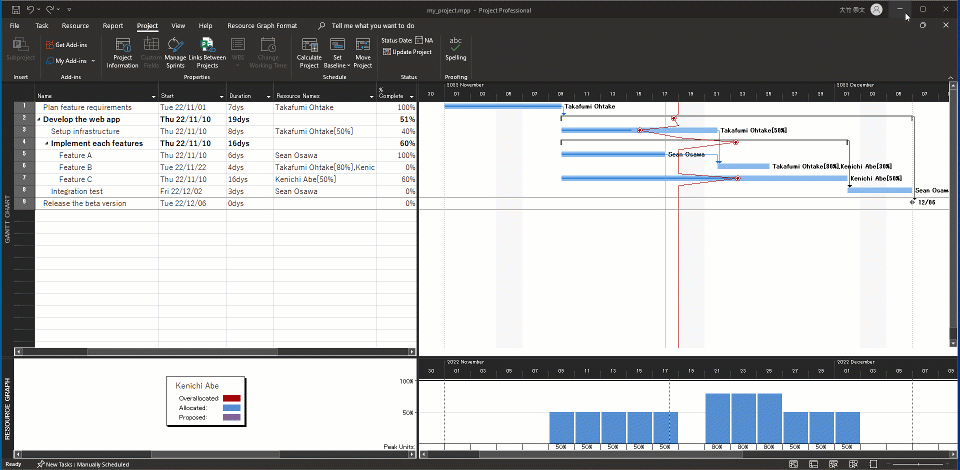This screenshot has width=960, height=470.
Task: Switch to the Resource ribbon tab
Action: (75, 25)
